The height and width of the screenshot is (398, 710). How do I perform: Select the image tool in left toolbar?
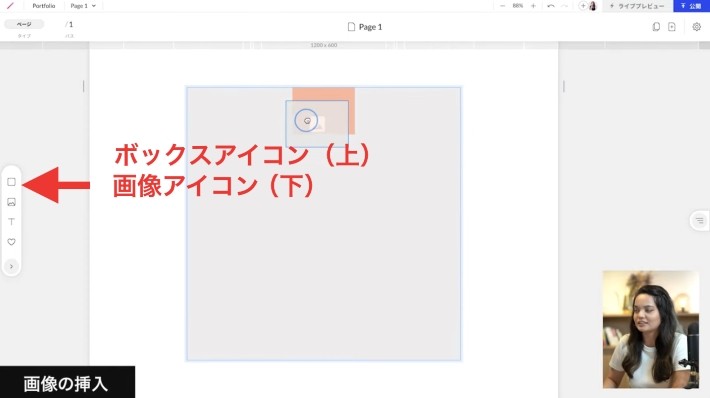[x=11, y=202]
